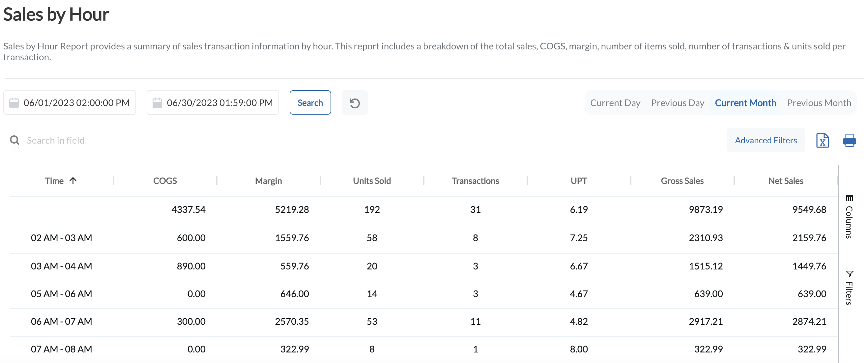The width and height of the screenshot is (868, 363).
Task: Click the reset refresh arrow icon
Action: coord(355,103)
